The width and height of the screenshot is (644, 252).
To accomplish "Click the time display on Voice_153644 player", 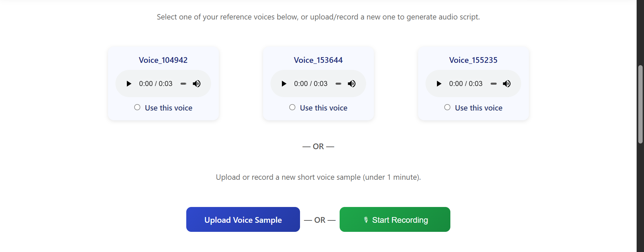I will coord(310,84).
